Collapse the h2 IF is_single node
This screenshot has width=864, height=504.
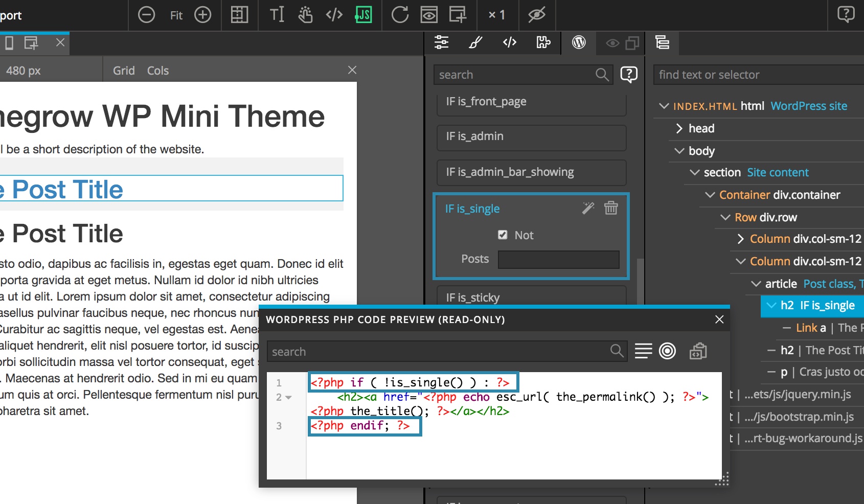click(x=771, y=306)
